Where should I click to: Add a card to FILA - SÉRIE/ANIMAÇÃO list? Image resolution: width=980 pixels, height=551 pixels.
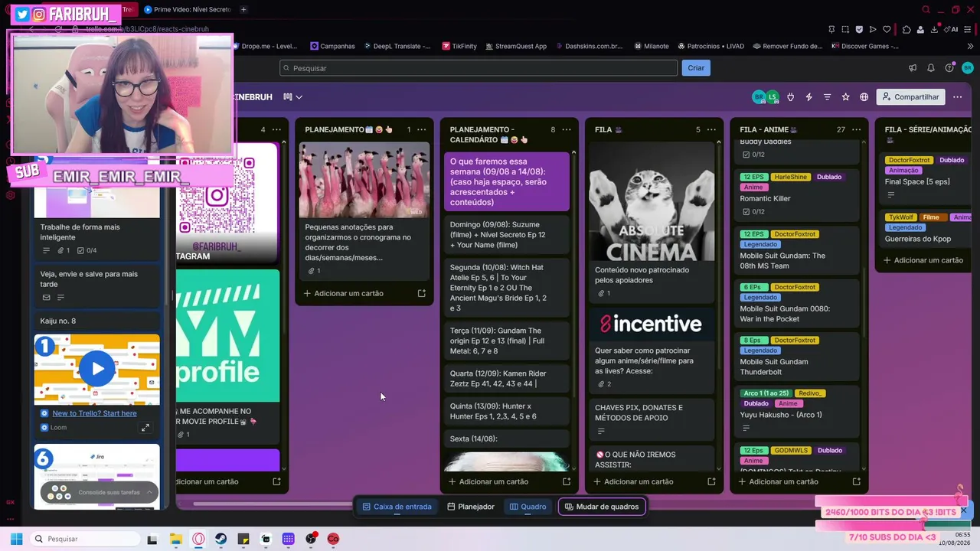[x=923, y=260]
